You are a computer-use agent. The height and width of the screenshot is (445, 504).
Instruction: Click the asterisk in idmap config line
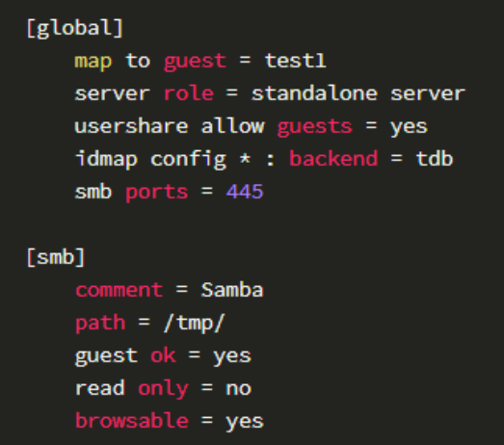245,158
